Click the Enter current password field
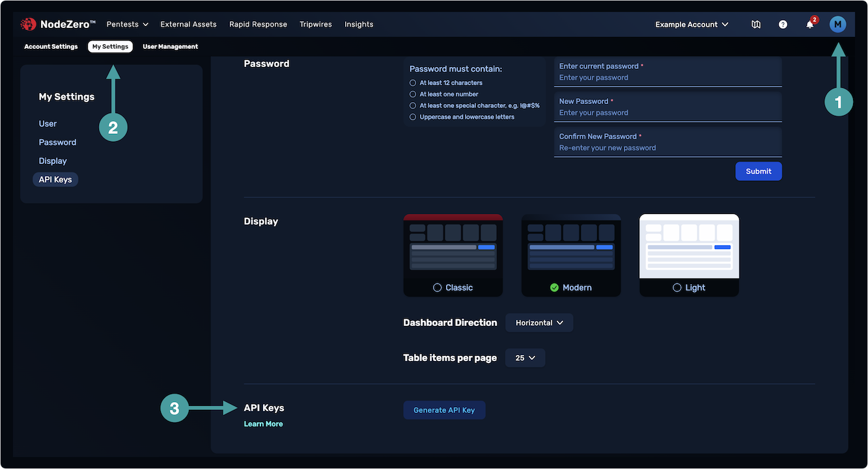 [667, 77]
